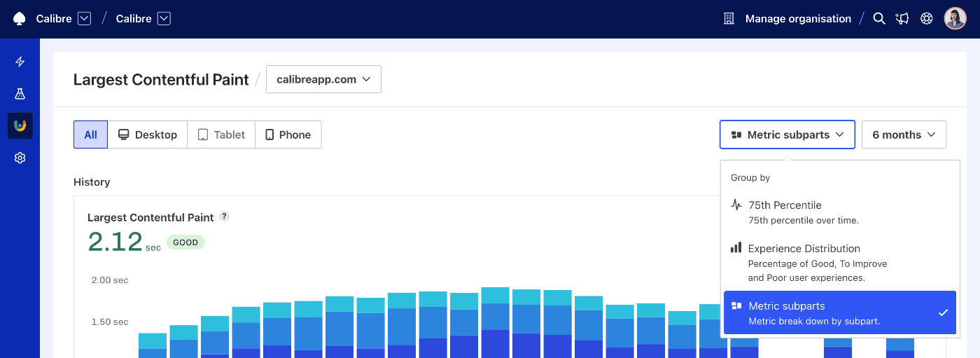Select the All devices filter

[90, 135]
